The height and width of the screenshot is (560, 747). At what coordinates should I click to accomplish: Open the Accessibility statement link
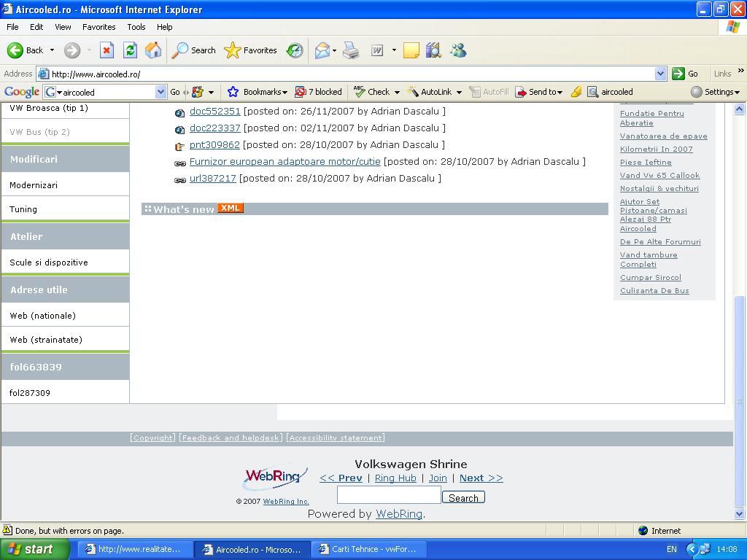(336, 437)
